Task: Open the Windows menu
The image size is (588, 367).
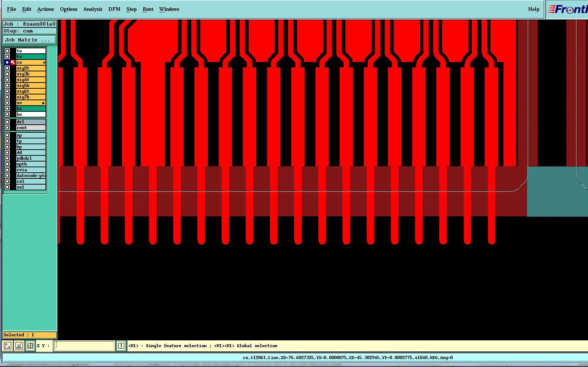Action: click(x=169, y=9)
